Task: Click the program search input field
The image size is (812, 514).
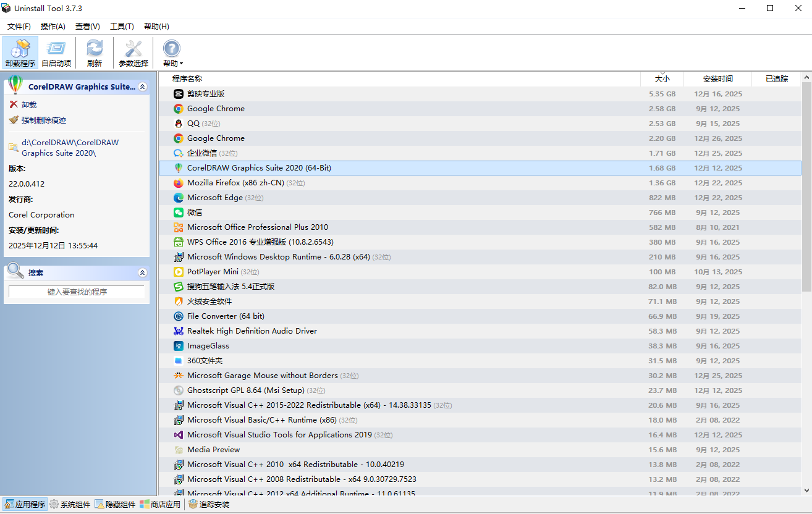Action: click(x=77, y=292)
